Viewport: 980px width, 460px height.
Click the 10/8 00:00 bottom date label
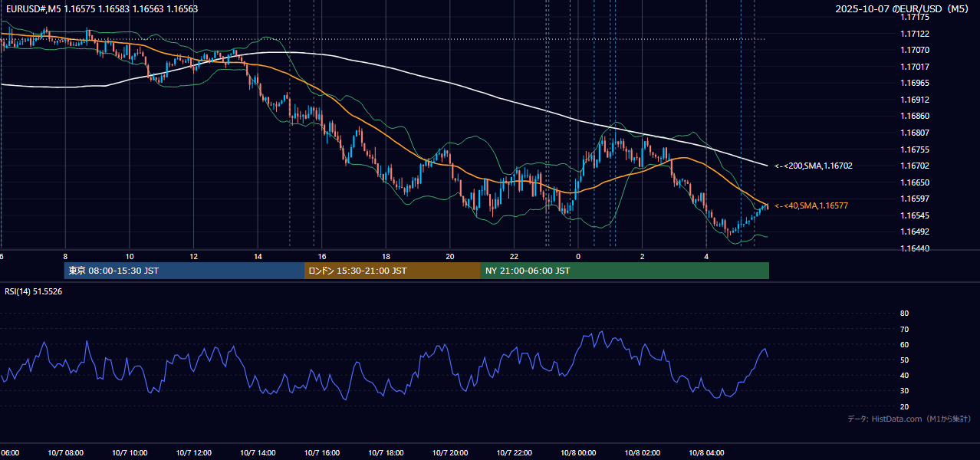point(578,453)
